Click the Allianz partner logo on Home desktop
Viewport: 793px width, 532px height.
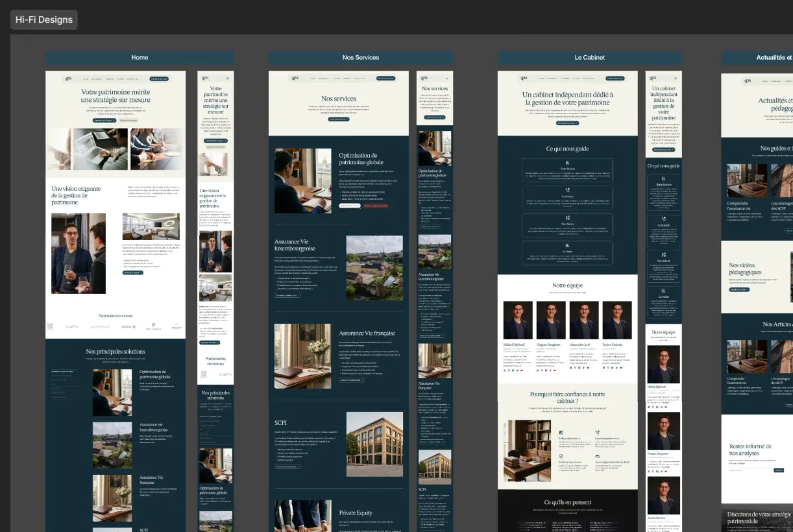point(128,326)
